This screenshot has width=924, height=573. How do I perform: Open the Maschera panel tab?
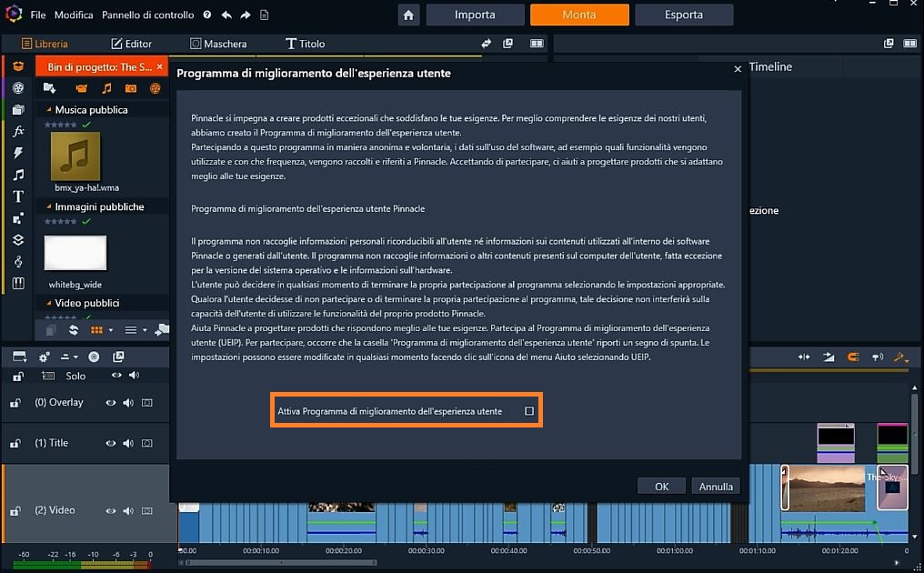tap(218, 44)
